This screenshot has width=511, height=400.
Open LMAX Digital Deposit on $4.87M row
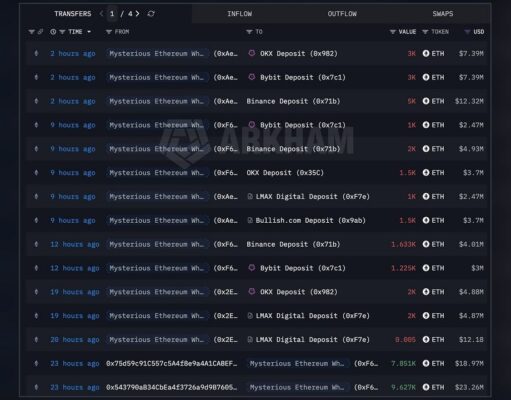coord(313,316)
